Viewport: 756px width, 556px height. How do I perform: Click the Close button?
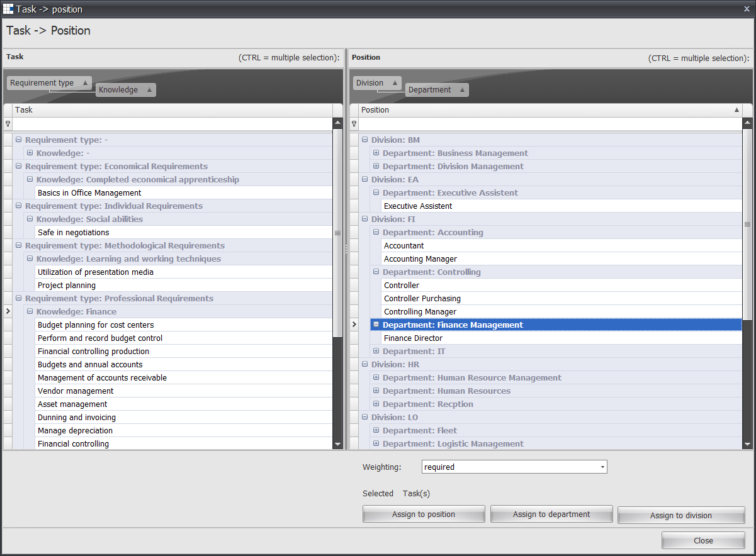click(703, 541)
